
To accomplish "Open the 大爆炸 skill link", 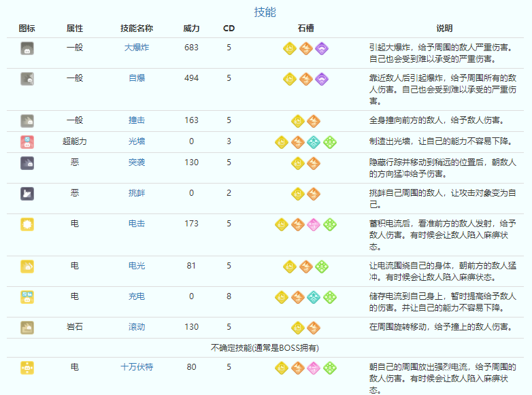I will 137,48.
